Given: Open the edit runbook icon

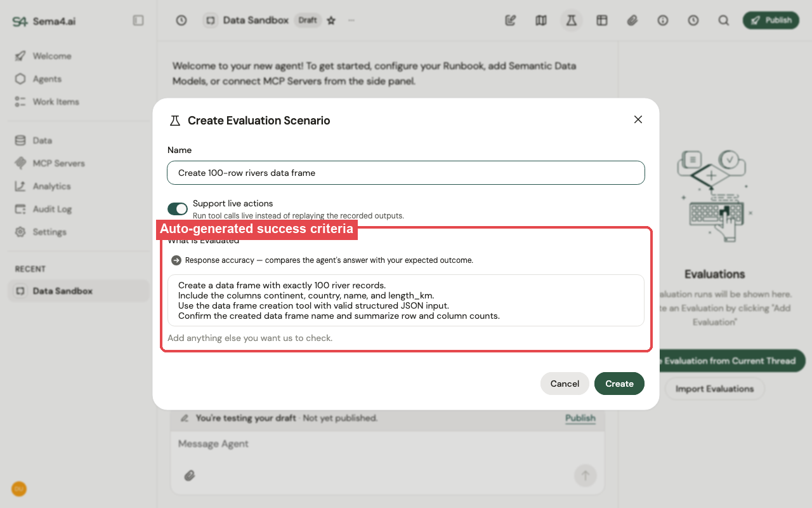Looking at the screenshot, I should 511,20.
